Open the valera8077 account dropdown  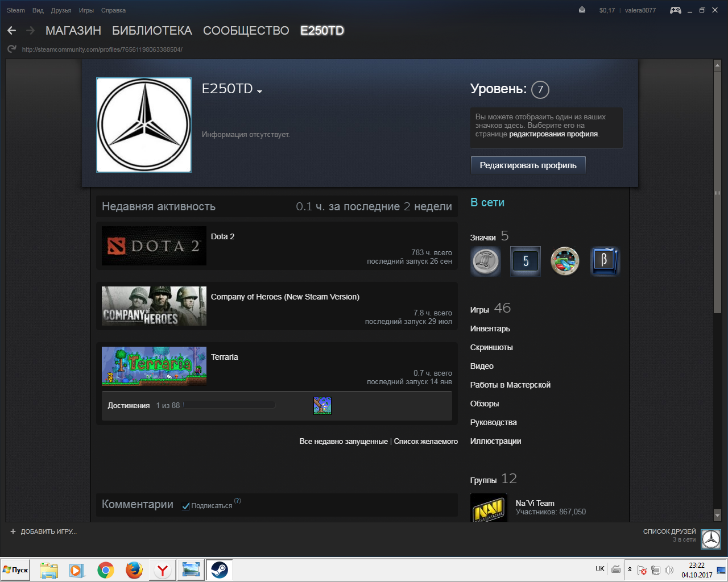coord(640,10)
